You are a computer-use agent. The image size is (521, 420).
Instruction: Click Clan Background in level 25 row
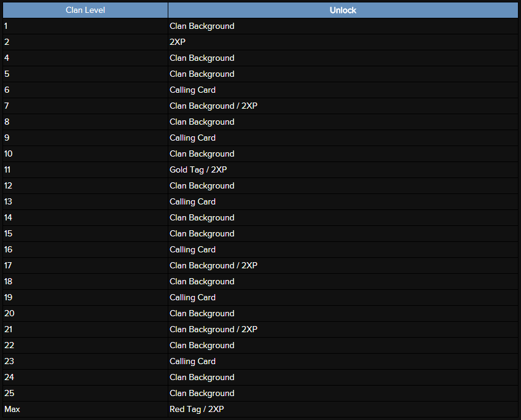[343, 393]
